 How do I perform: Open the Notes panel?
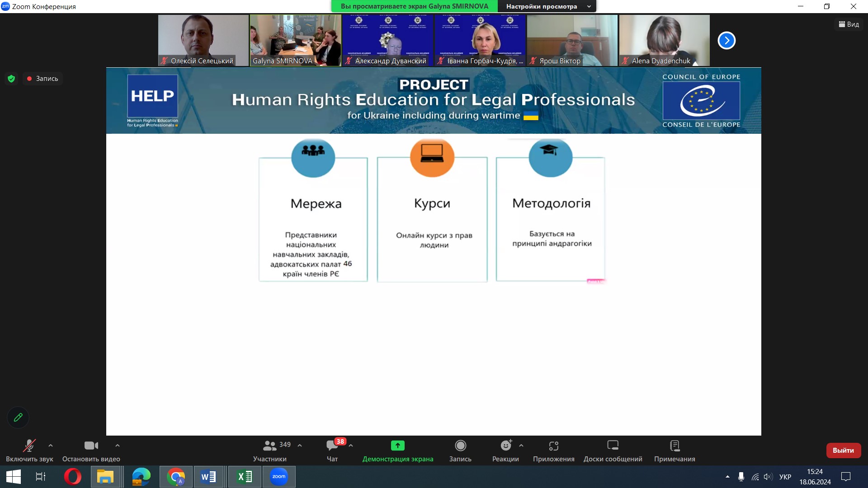(675, 446)
